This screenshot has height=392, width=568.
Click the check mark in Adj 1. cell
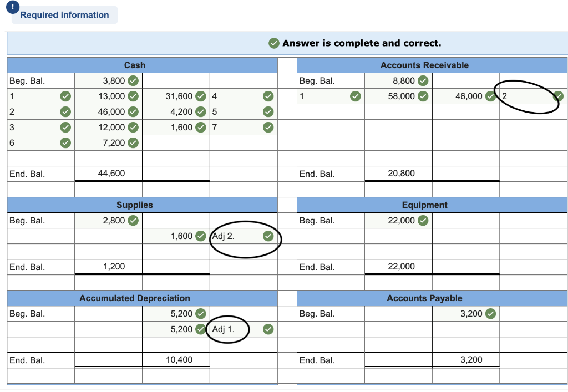[x=268, y=329]
